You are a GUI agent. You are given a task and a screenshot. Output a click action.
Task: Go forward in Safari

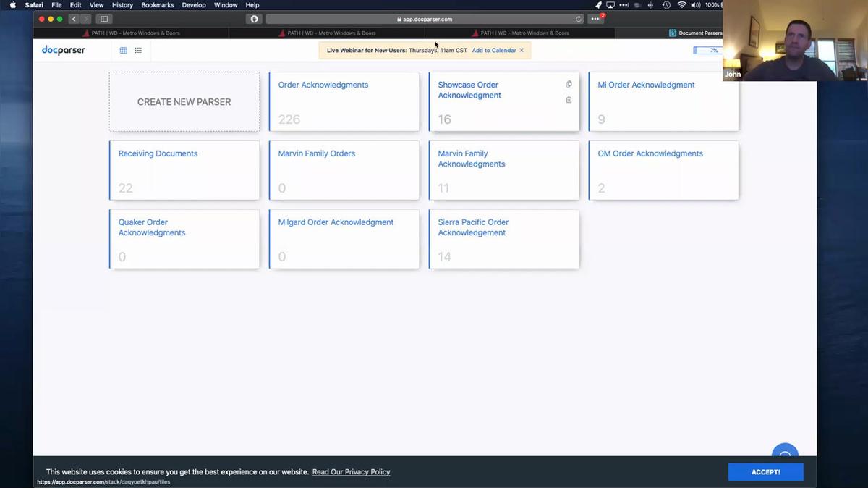pos(85,19)
